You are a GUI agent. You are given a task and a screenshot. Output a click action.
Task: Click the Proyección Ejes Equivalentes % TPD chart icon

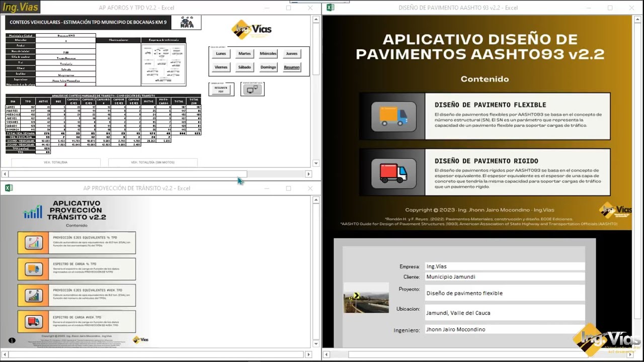34,243
